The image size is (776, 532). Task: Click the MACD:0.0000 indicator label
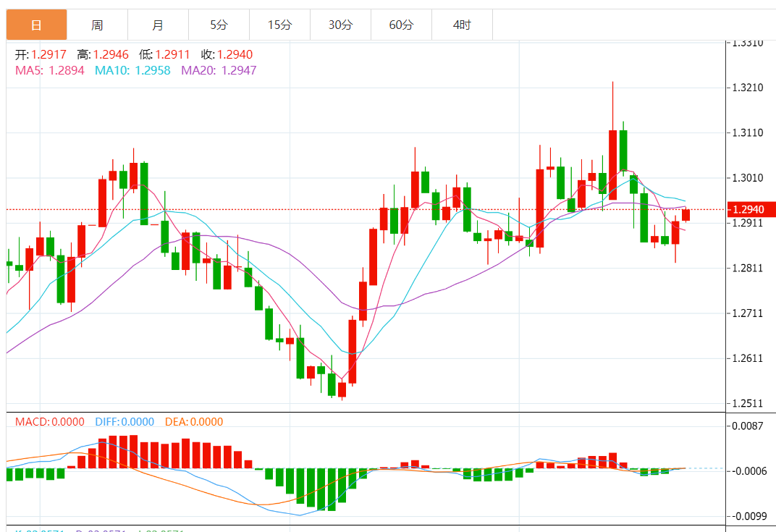tap(50, 422)
